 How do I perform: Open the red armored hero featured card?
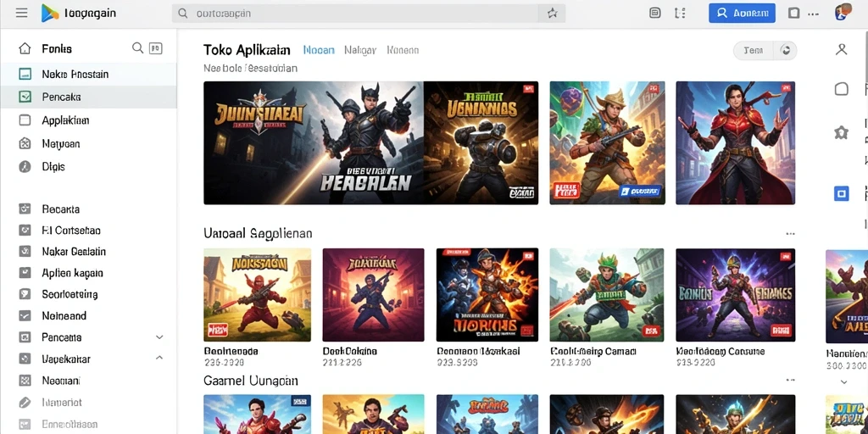coord(735,142)
